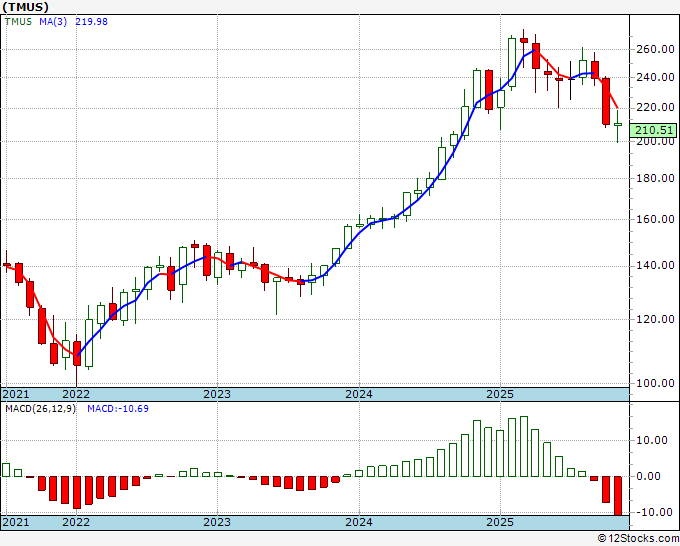This screenshot has height=546, width=680.
Task: Click 2024 on the MACD timeline
Action: click(359, 522)
